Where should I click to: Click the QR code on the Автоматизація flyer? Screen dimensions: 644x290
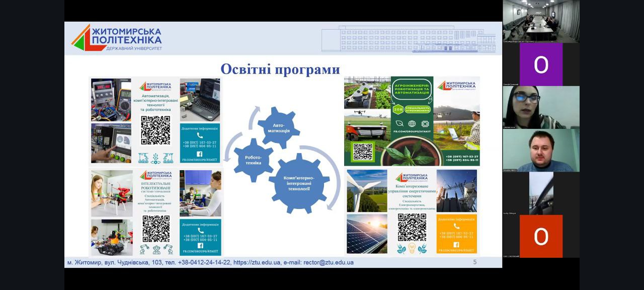pos(155,130)
